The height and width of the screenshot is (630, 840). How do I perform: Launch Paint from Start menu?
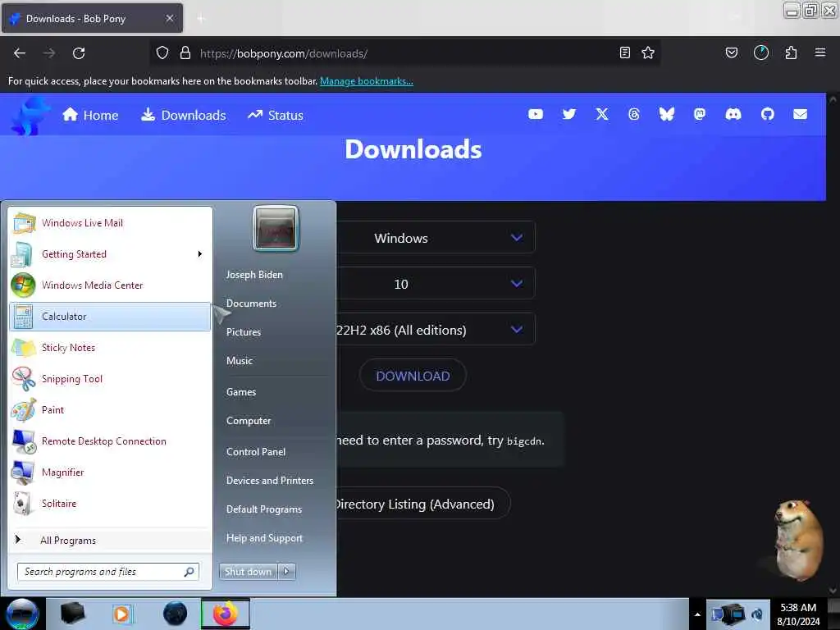tap(111, 410)
